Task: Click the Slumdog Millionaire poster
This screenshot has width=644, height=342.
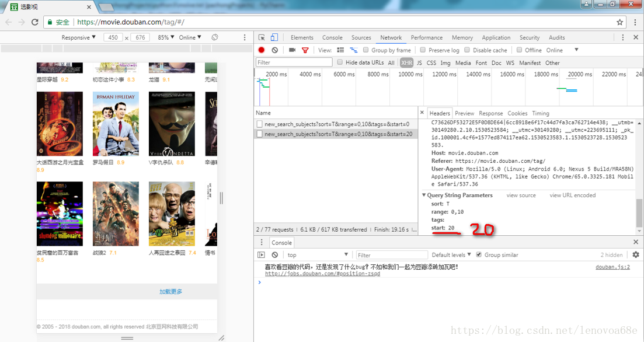Action: [x=60, y=214]
